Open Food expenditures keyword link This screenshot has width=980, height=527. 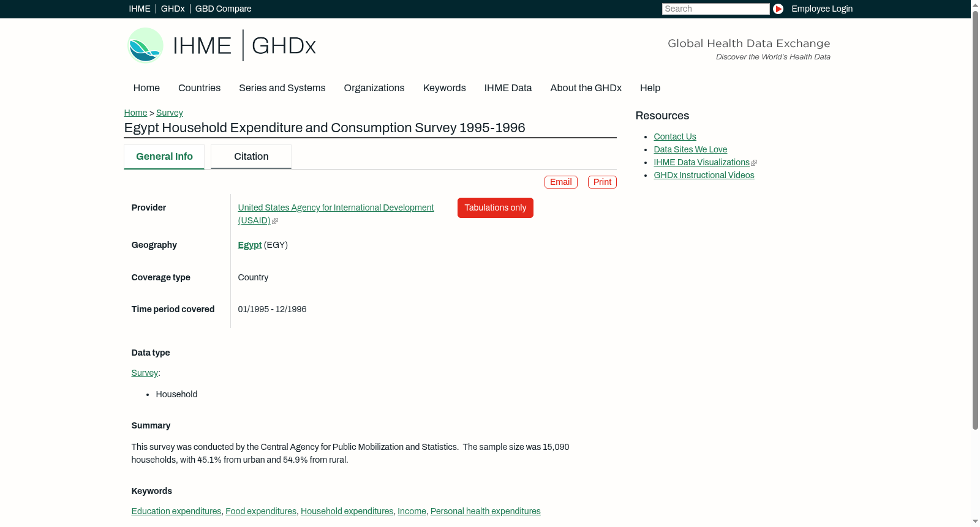pos(261,511)
